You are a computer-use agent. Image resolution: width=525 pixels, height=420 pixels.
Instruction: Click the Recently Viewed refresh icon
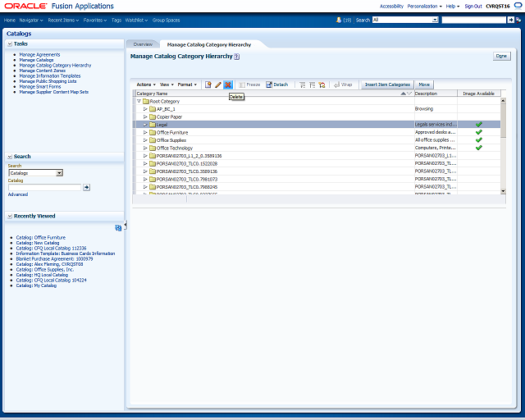118,228
